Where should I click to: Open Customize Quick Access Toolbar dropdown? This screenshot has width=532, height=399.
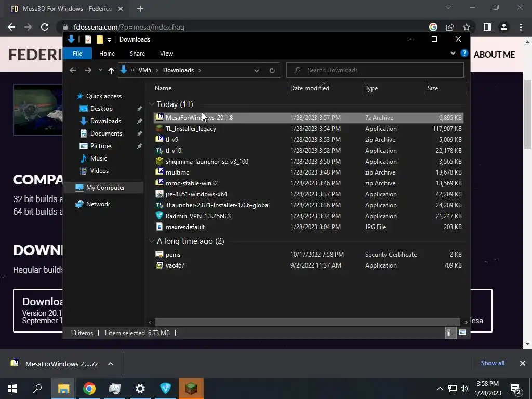(x=109, y=39)
